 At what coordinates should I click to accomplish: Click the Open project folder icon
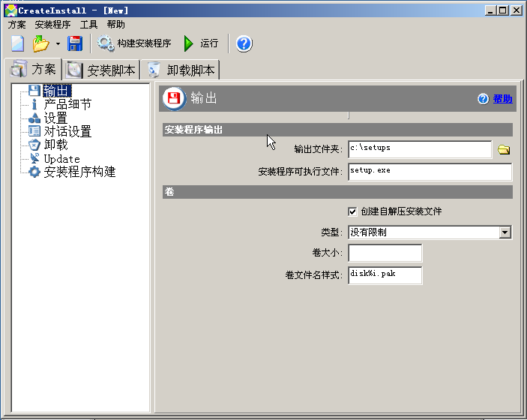[x=41, y=43]
